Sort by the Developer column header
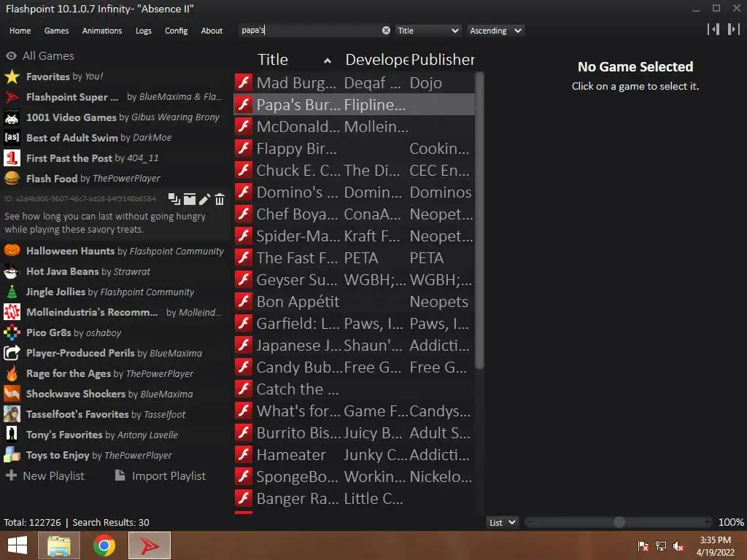This screenshot has width=747, height=560. pos(376,60)
